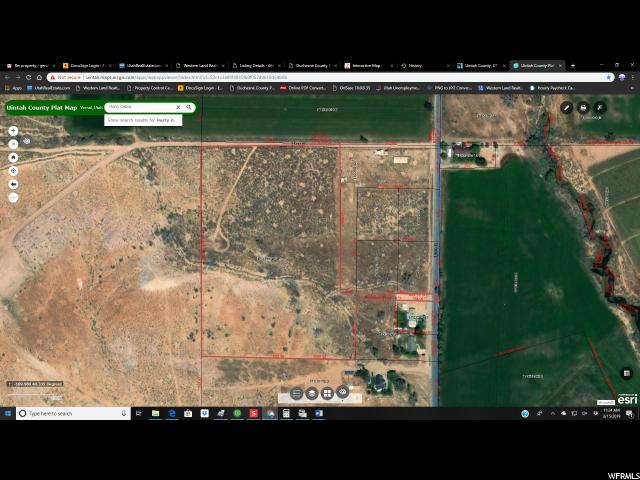The width and height of the screenshot is (640, 480).
Task: Click the map search input field
Action: (141, 107)
